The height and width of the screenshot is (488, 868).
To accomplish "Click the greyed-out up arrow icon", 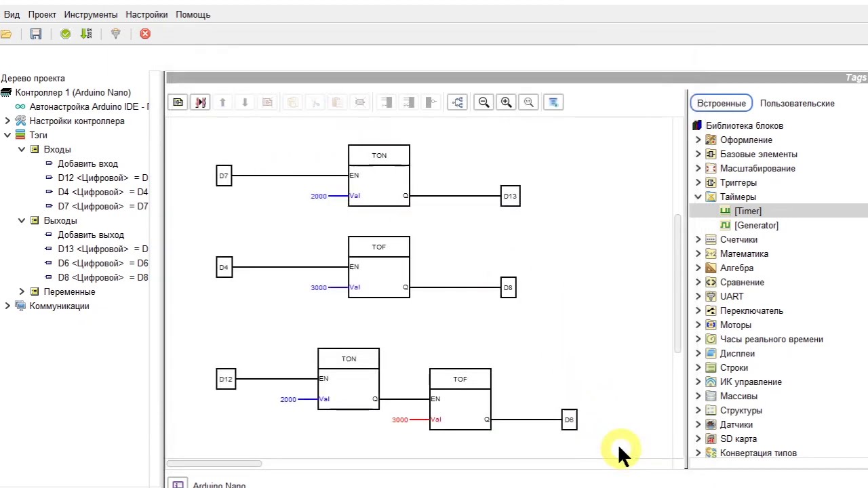I will click(222, 102).
